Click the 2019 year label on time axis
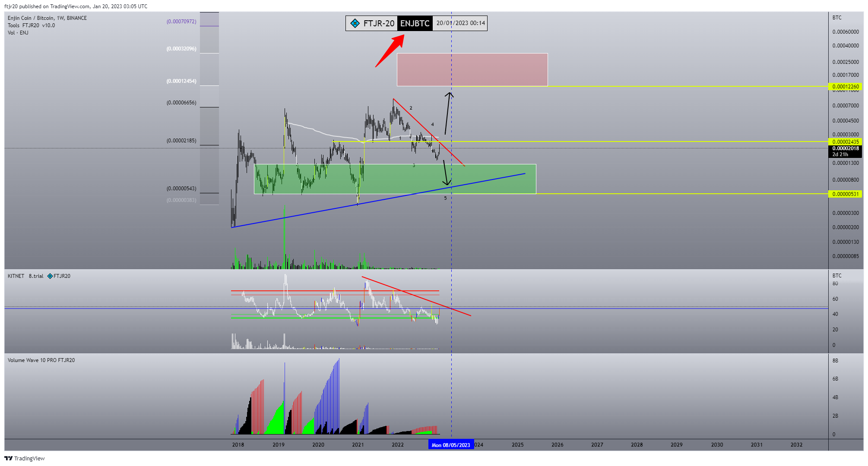The width and height of the screenshot is (868, 466). (x=279, y=445)
